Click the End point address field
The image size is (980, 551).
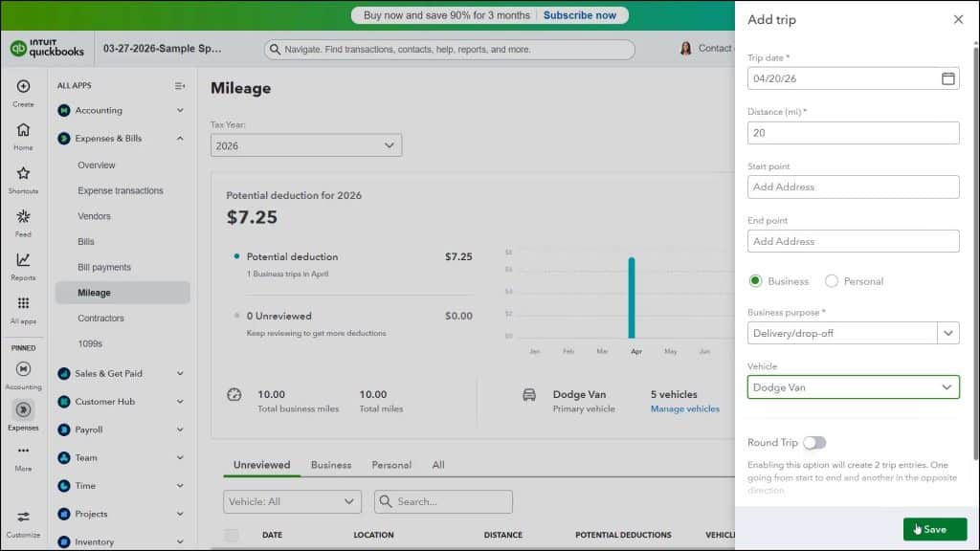point(853,241)
